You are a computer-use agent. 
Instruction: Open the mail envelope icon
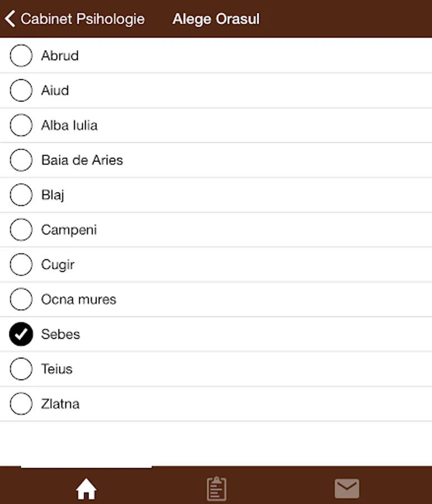click(347, 489)
